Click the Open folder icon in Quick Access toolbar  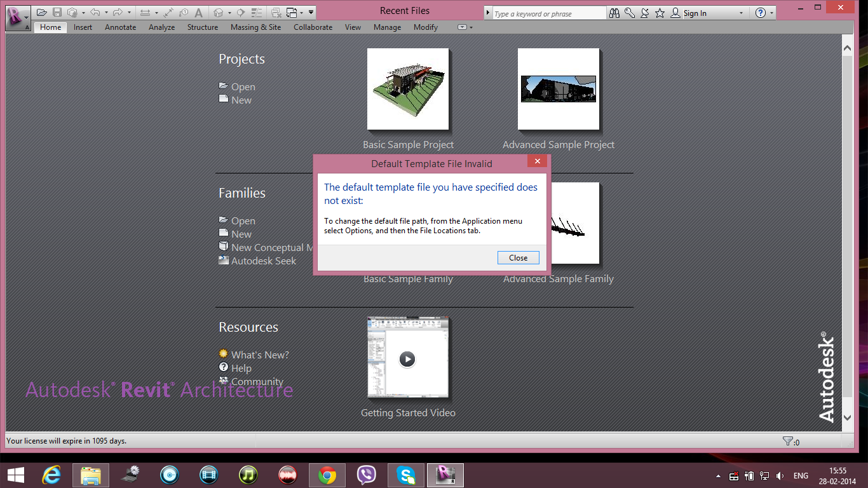(42, 12)
